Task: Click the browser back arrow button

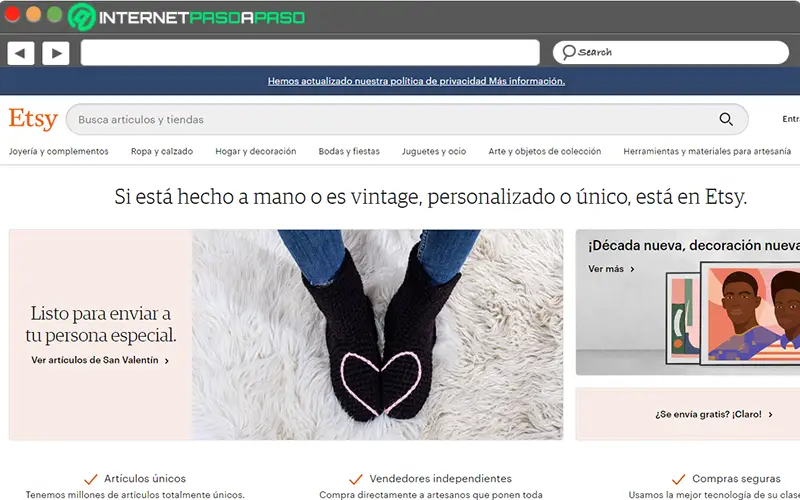Action: point(21,53)
